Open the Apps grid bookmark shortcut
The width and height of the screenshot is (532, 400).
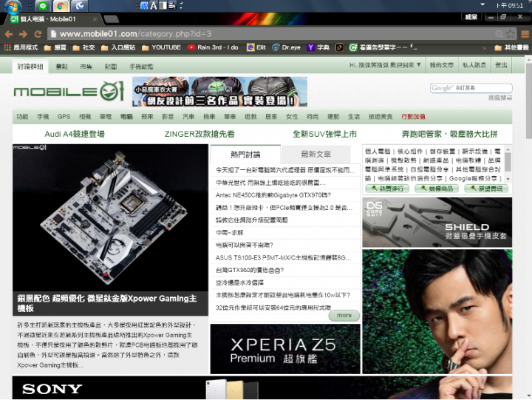(21, 47)
